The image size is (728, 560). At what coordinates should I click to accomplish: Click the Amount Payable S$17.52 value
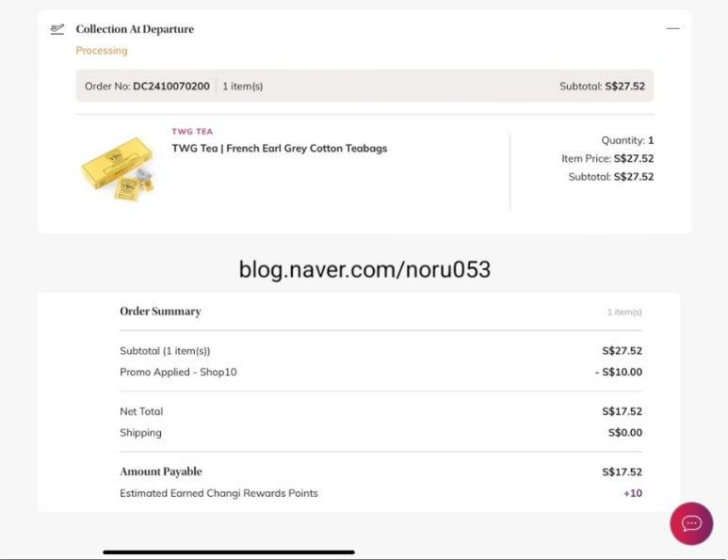(x=623, y=472)
